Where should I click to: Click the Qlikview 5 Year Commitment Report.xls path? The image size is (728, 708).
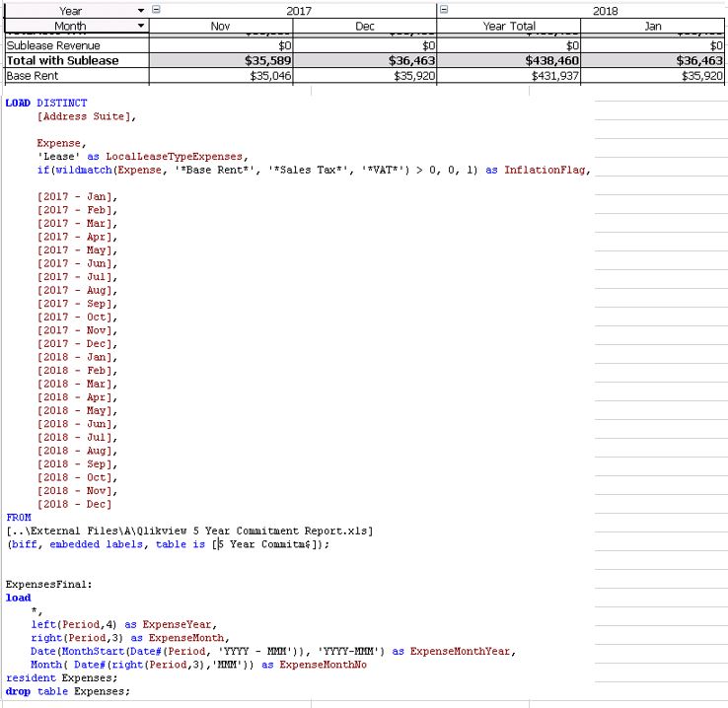189,531
